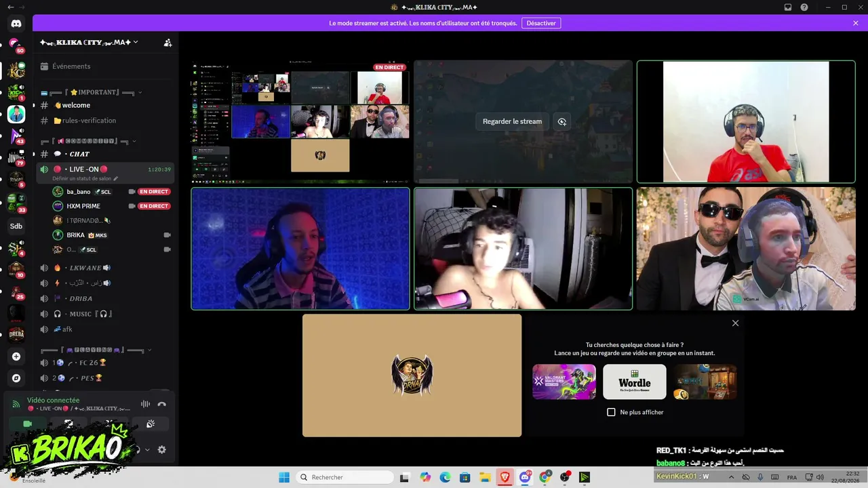Open server with 43 unread badge

click(x=16, y=136)
